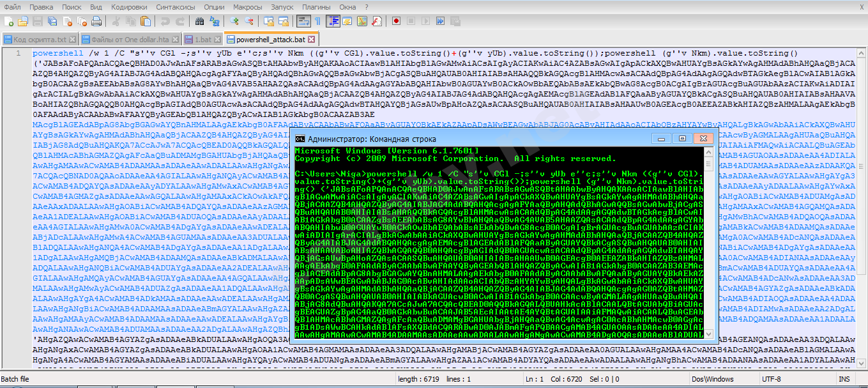Click the Print icon in the toolbar
Viewport: 868px width, 388px height.
[96, 21]
